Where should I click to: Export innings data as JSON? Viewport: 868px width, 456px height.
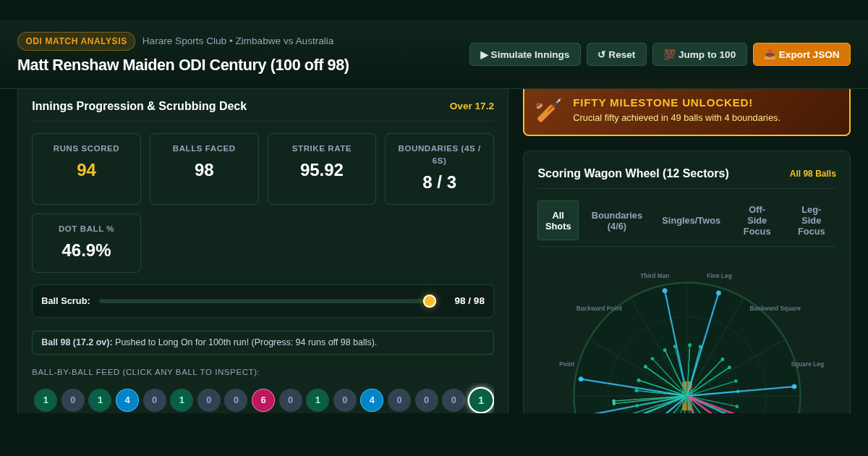801,54
